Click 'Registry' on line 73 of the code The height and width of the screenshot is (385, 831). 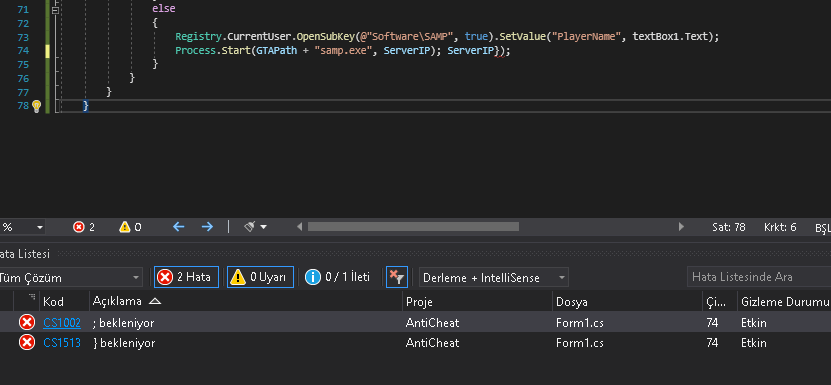click(197, 37)
